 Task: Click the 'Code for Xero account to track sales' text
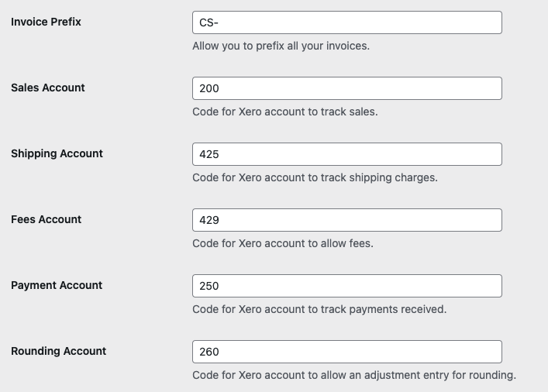click(285, 112)
